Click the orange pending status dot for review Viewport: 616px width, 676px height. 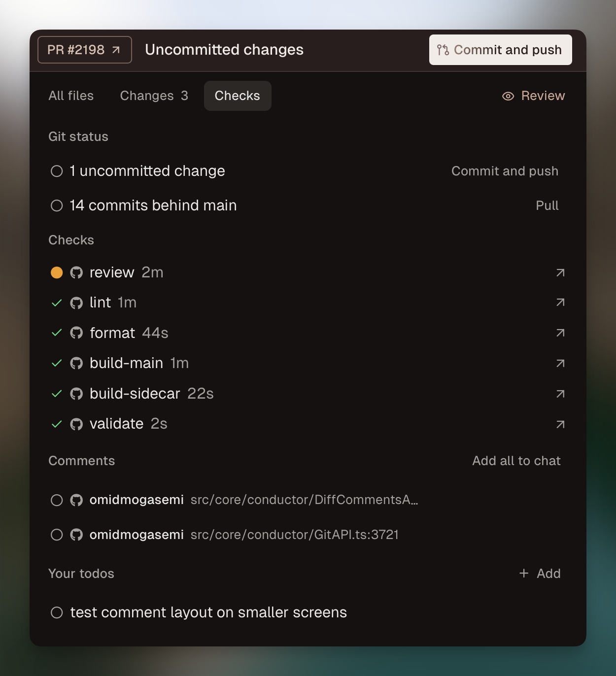click(x=57, y=272)
